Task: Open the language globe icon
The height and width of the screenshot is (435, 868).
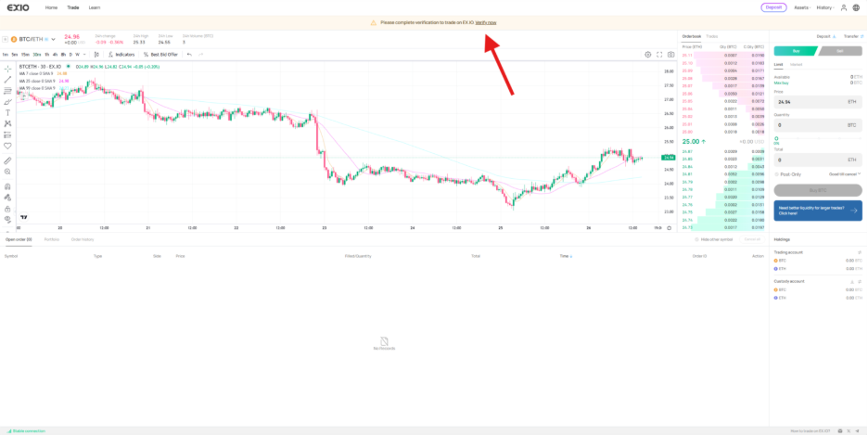Action: 855,7
